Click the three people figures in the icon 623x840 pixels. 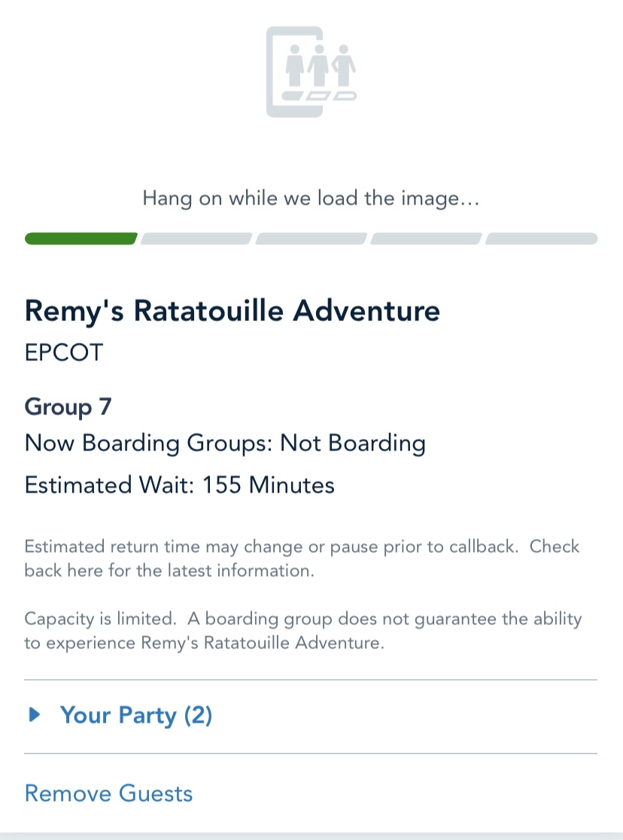(x=320, y=65)
